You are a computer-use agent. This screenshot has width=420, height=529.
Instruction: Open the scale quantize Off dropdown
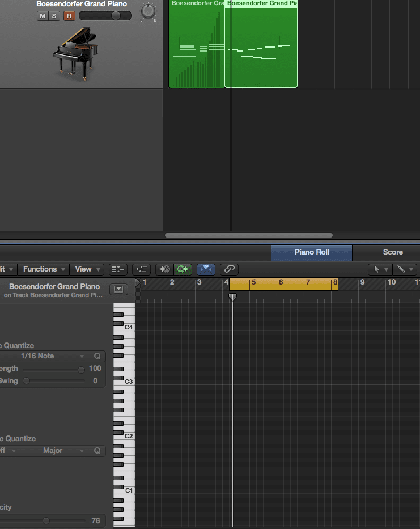tap(9, 451)
